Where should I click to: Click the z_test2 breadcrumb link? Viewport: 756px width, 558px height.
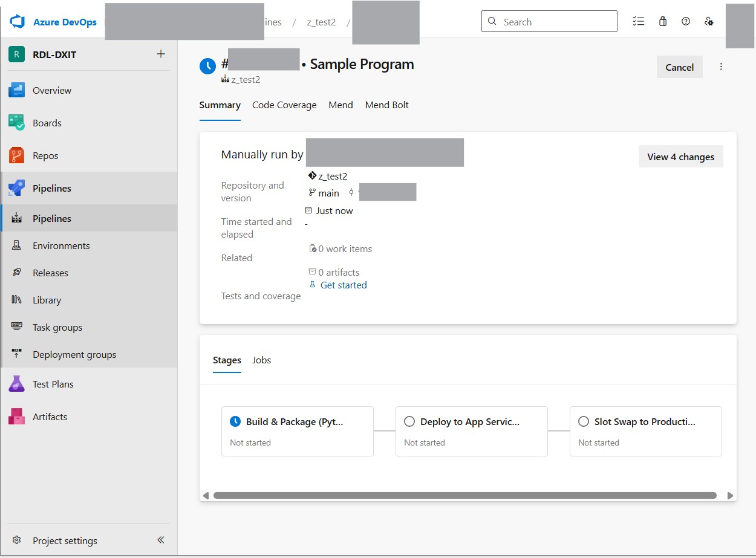pos(321,22)
